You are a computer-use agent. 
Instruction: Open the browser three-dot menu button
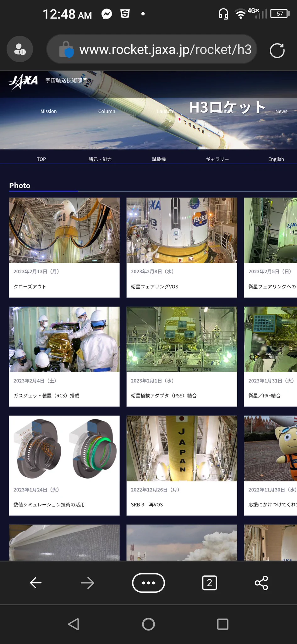click(148, 583)
